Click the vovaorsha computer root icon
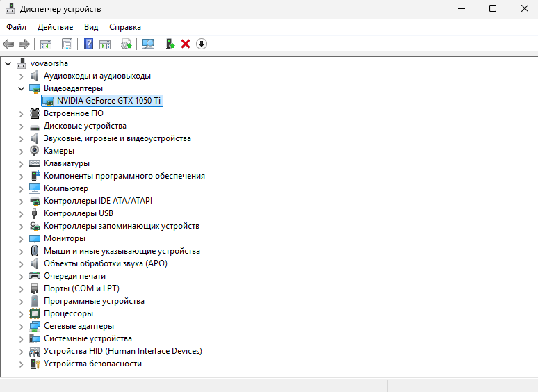 point(22,63)
